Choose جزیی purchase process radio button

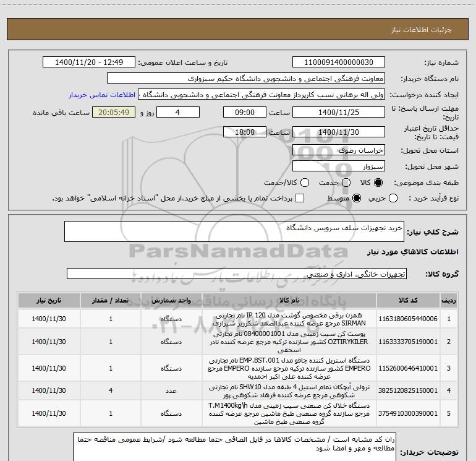(x=393, y=198)
